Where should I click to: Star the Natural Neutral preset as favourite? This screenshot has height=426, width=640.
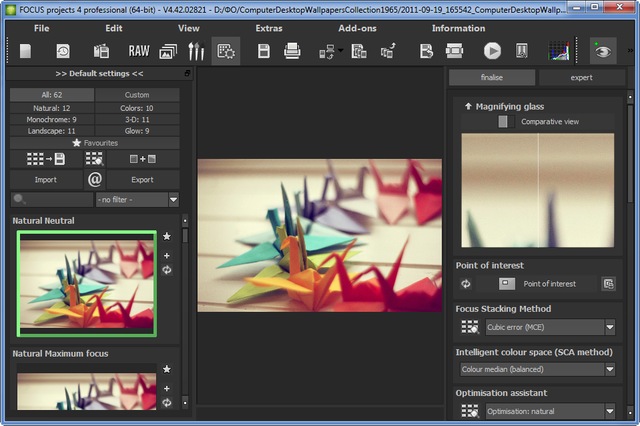pos(167,236)
